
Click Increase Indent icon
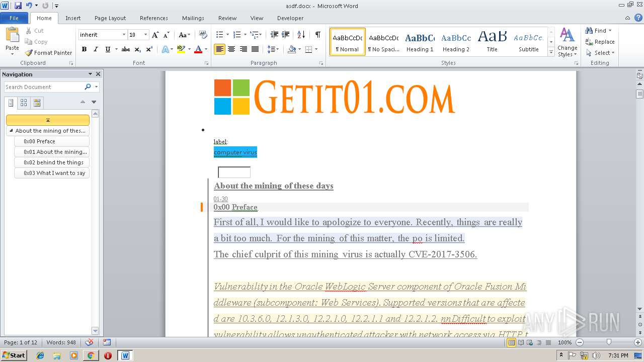[285, 35]
